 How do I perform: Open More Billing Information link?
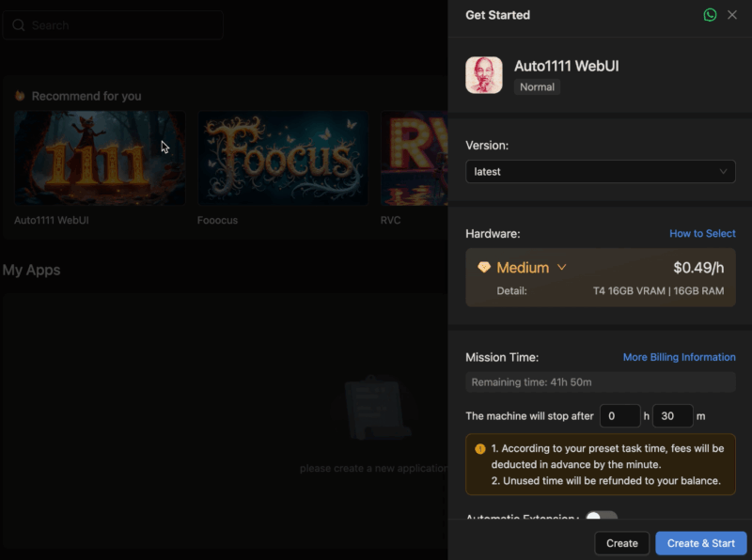[x=679, y=357]
